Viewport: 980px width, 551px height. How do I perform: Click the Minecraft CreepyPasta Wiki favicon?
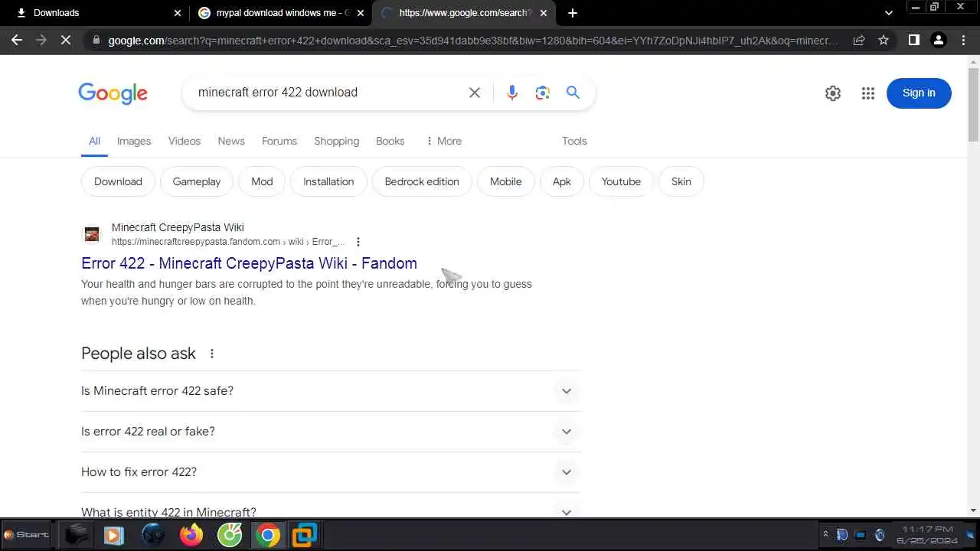[x=92, y=234]
